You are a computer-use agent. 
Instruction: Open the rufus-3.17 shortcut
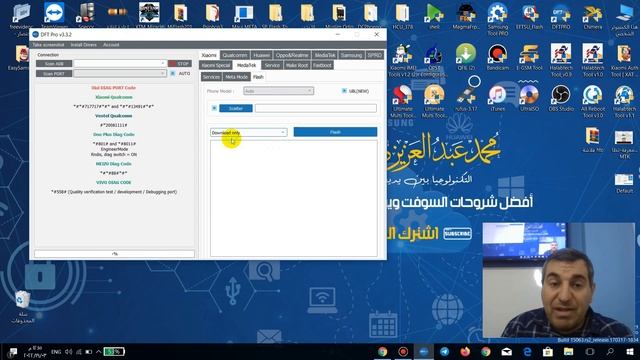pos(466,98)
